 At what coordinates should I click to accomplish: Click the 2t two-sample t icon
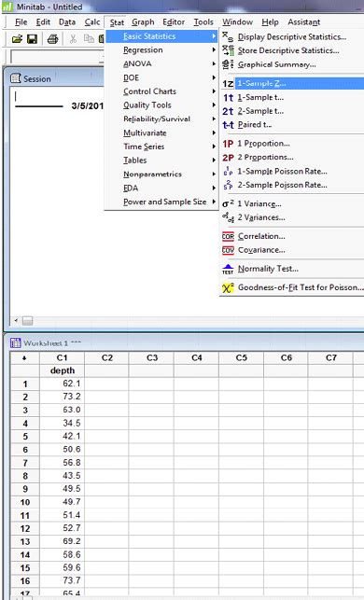(228, 111)
